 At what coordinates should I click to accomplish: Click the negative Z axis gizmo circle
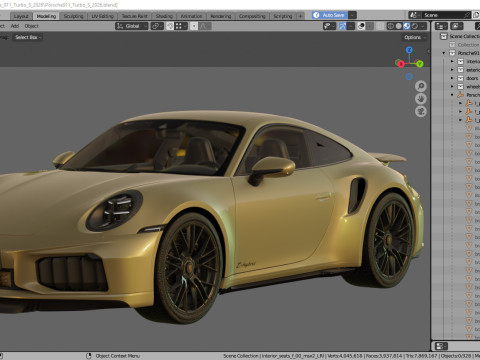tap(409, 77)
